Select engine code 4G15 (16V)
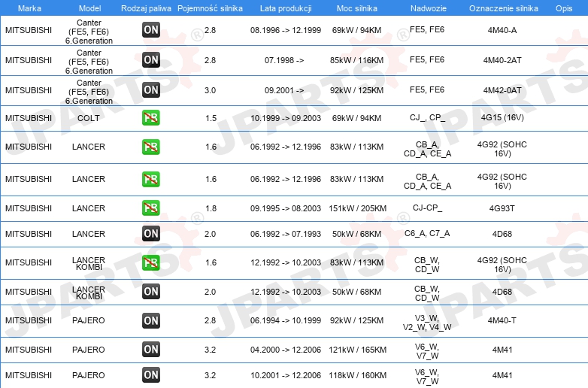Screen dimensions: 588x388 point(502,118)
